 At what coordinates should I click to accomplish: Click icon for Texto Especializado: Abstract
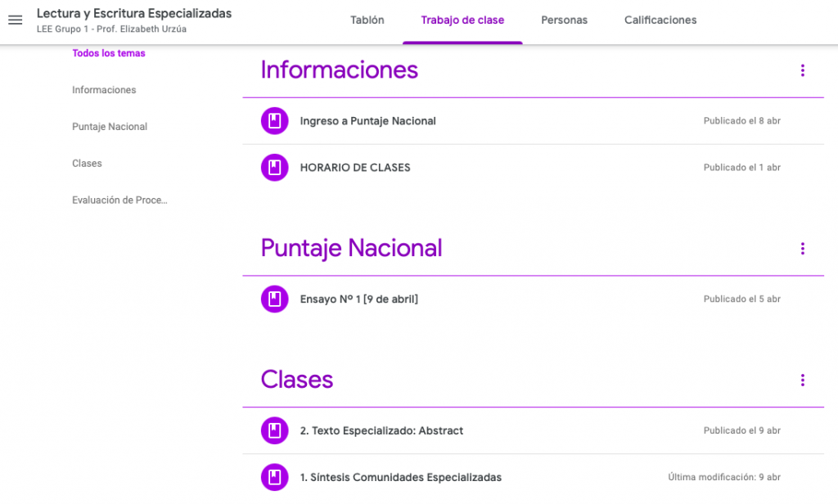274,431
